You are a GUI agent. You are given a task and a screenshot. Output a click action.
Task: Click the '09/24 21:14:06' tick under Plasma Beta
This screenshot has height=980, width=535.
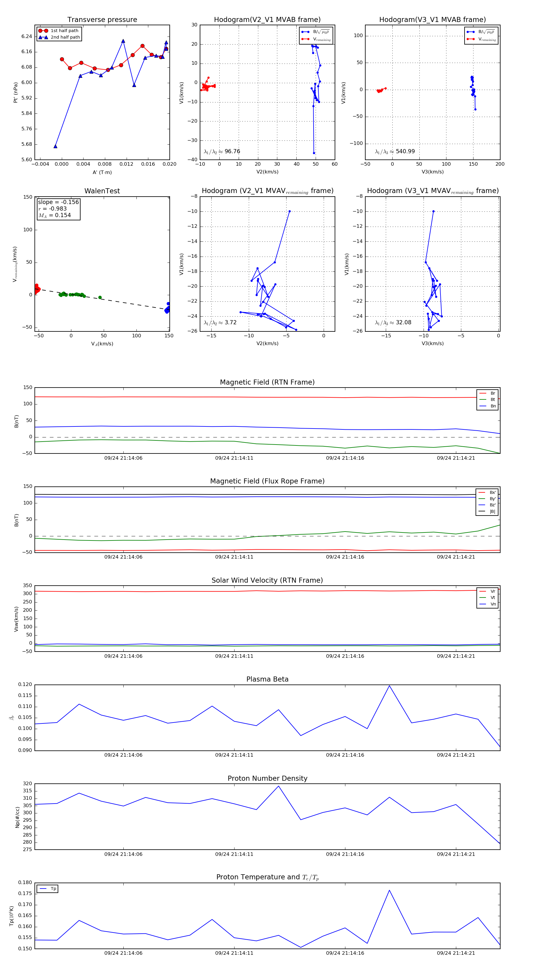(123, 755)
